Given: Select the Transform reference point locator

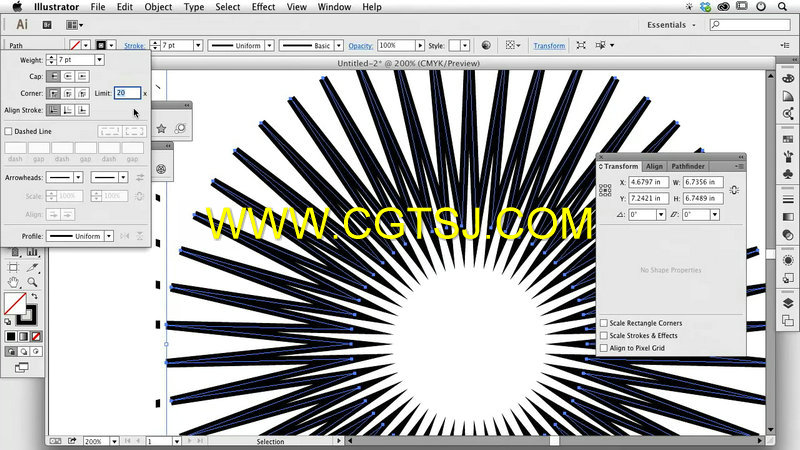Looking at the screenshot, I should (x=605, y=190).
